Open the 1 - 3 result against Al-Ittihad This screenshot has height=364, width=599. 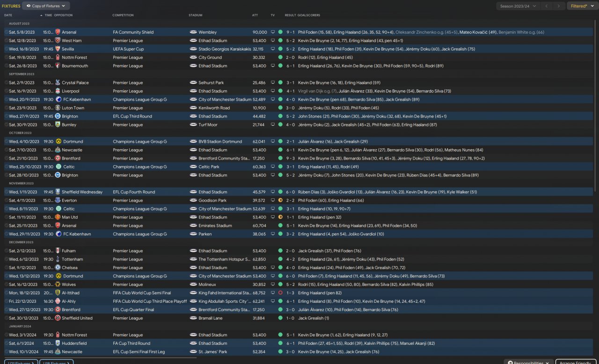coord(290,293)
